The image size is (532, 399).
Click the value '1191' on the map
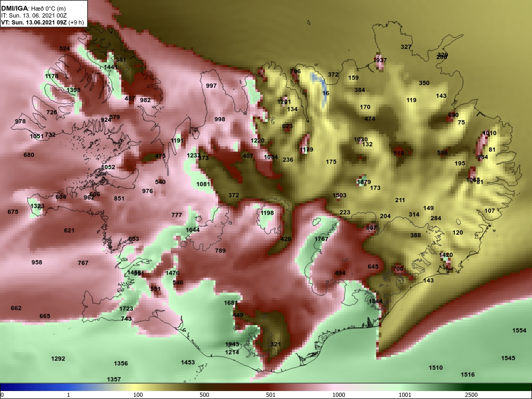point(177,140)
